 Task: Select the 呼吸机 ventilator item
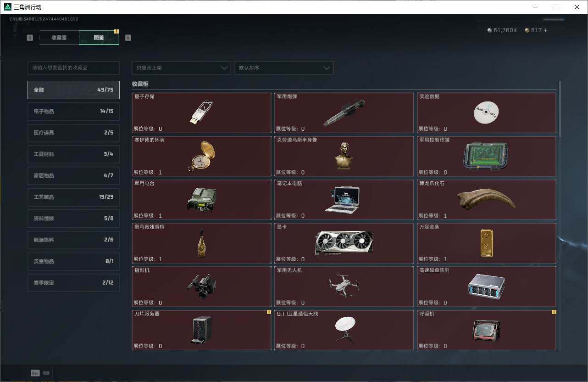(x=486, y=331)
